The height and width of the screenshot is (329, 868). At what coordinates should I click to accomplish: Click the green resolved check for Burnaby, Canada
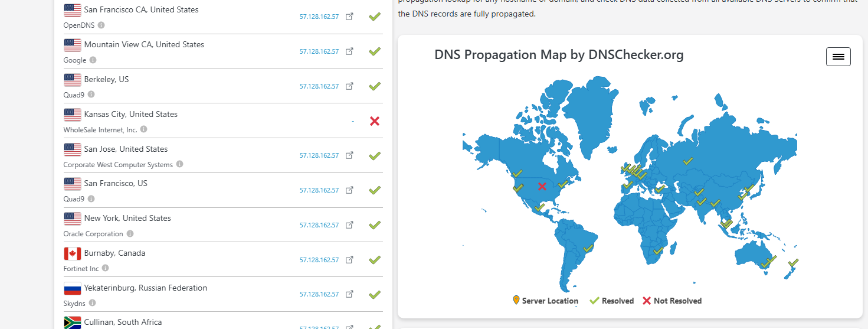(x=374, y=260)
